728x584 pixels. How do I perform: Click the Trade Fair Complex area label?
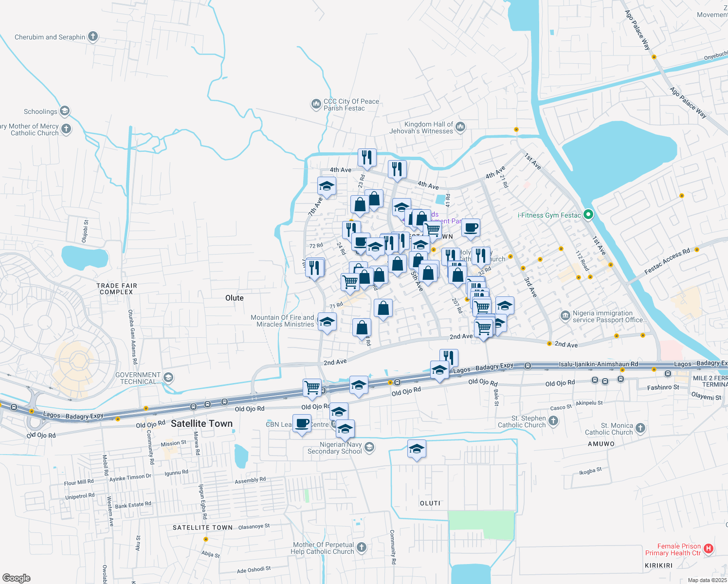tap(116, 289)
